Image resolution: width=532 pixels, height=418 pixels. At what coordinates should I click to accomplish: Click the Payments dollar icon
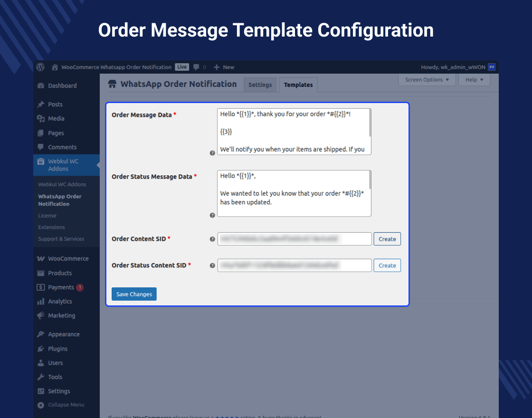(41, 287)
